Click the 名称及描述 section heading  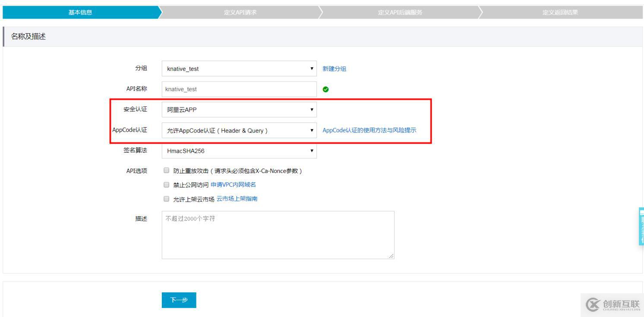[x=28, y=37]
